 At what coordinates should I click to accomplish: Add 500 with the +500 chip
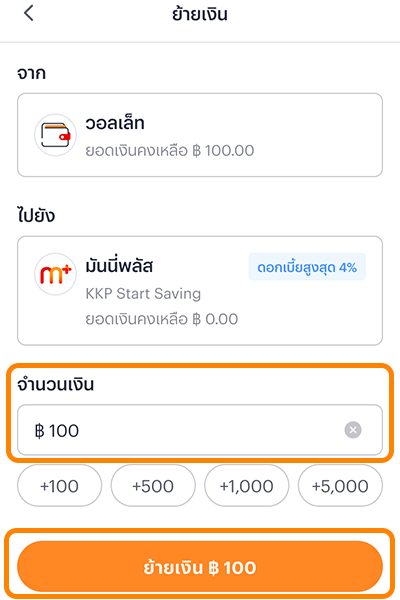click(x=153, y=486)
